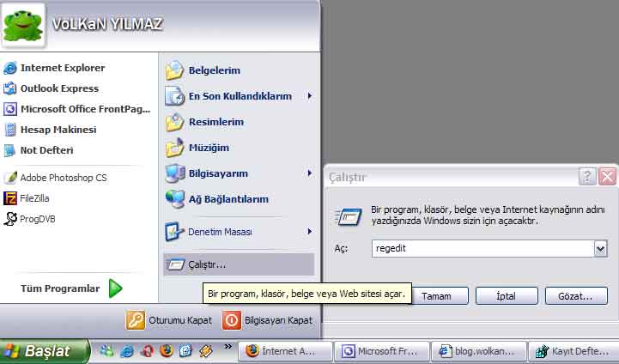Click the Bilgisayarım computer icon

point(174,173)
